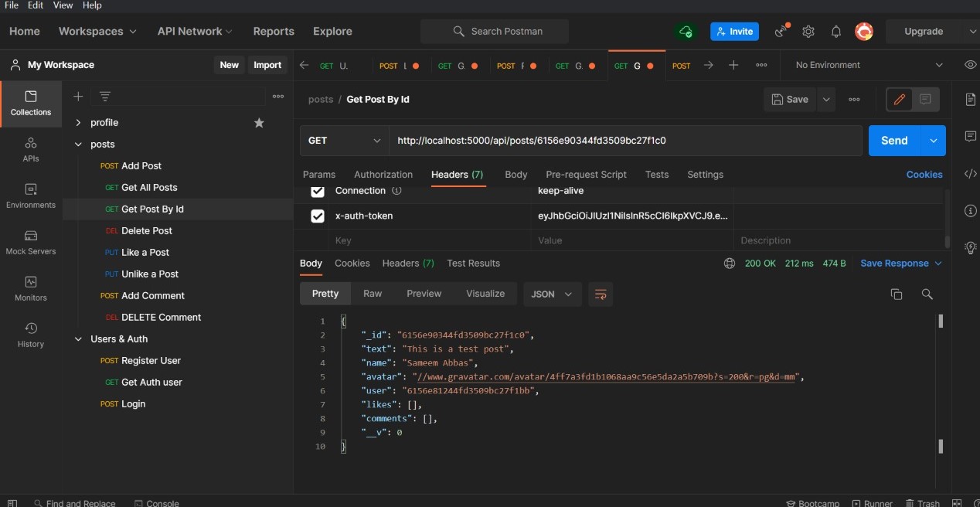Open code snippet icon in right sidebar
Image resolution: width=980 pixels, height=507 pixels.
pos(971,174)
